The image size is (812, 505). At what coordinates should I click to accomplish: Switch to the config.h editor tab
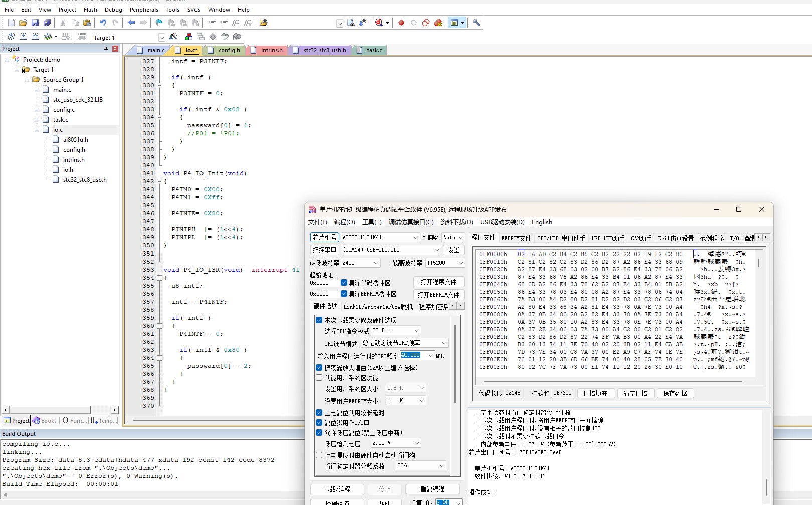[224, 50]
